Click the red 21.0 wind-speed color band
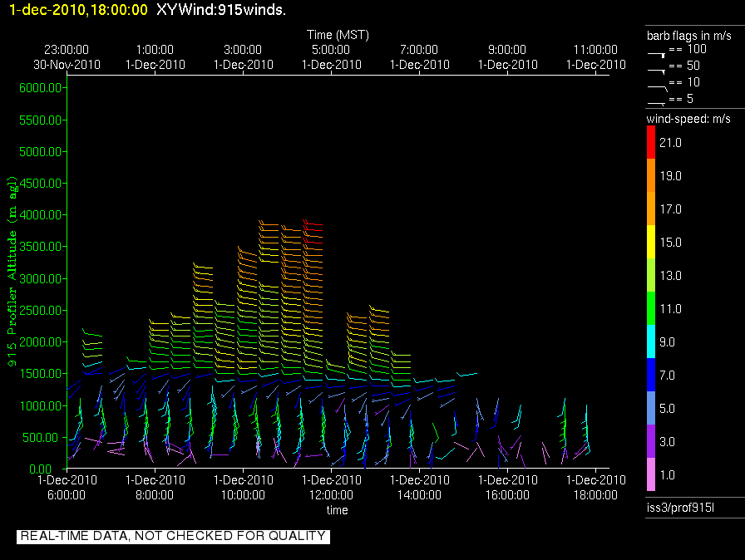This screenshot has height=560, width=745. (x=651, y=142)
